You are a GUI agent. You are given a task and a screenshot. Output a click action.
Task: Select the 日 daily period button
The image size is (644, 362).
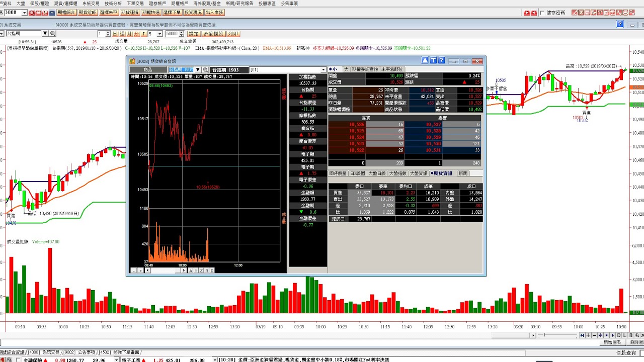tap(115, 34)
